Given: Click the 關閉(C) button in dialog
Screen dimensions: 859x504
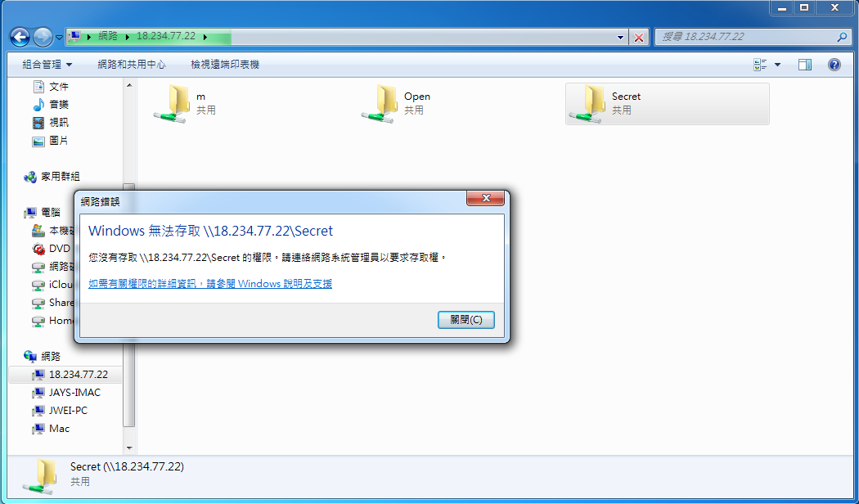Looking at the screenshot, I should point(466,320).
